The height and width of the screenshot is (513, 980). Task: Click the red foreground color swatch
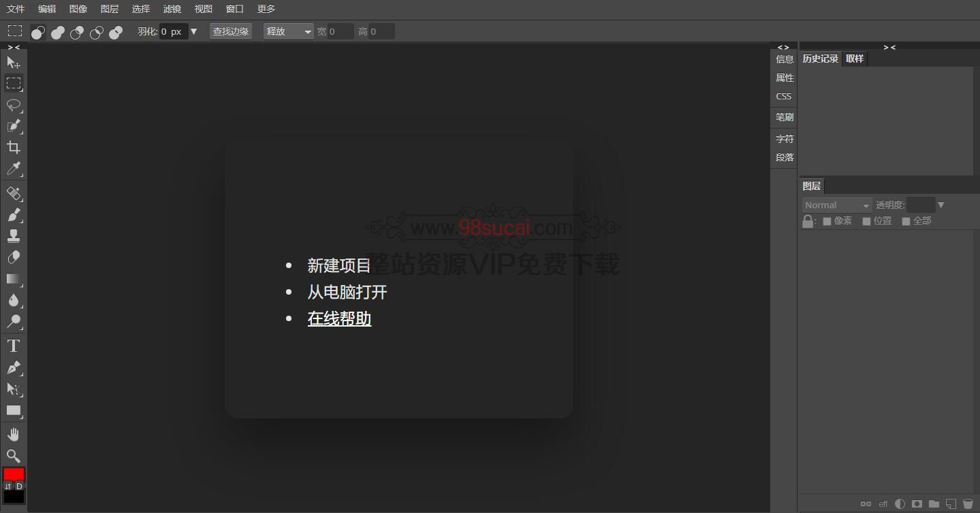pyautogui.click(x=14, y=475)
